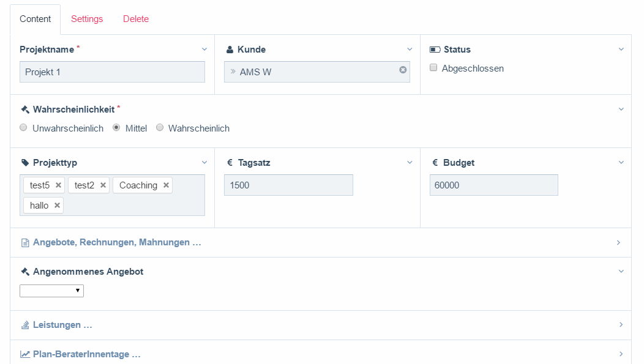Collapse the Status field chevron
Viewport: 644px width, 364px height.
[621, 50]
